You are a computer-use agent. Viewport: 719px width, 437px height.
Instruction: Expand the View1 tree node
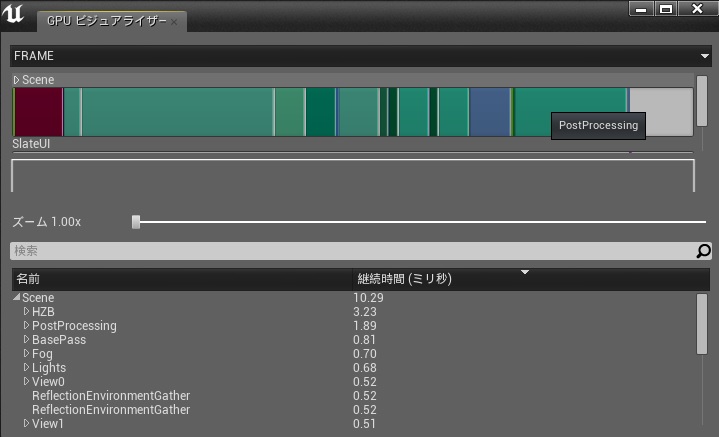point(26,423)
